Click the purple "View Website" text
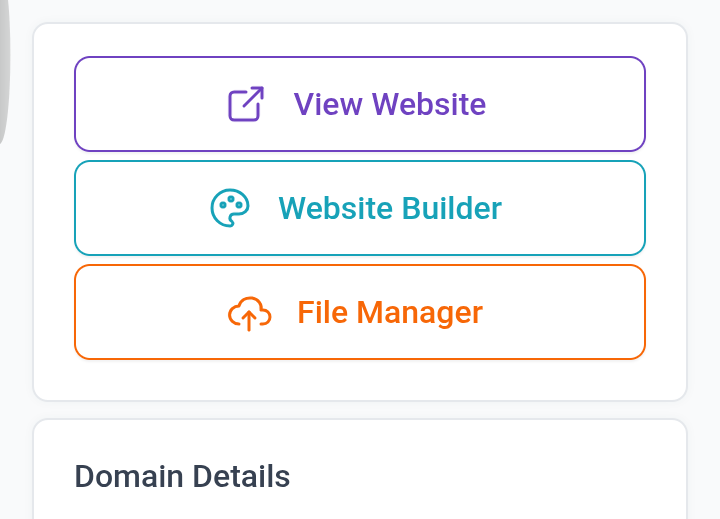 point(390,104)
